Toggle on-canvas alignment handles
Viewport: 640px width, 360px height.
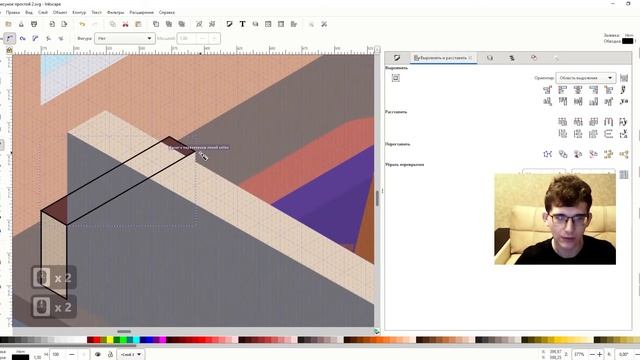(x=396, y=78)
